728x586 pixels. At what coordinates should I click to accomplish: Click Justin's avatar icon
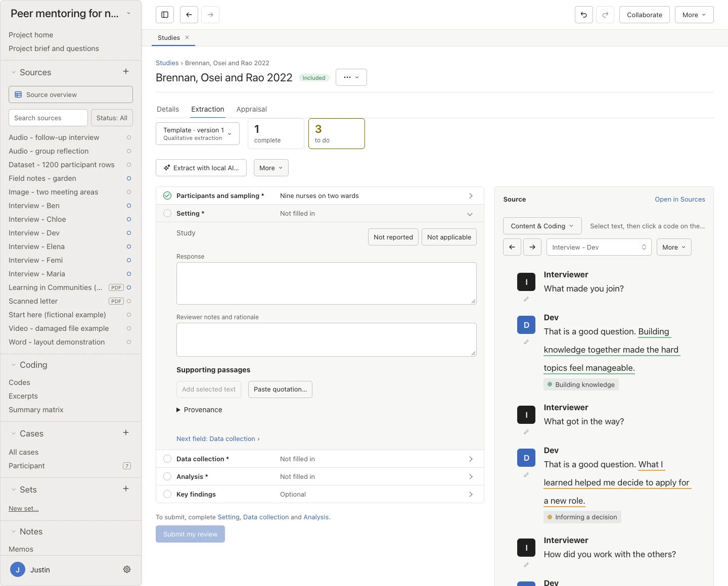tap(18, 569)
